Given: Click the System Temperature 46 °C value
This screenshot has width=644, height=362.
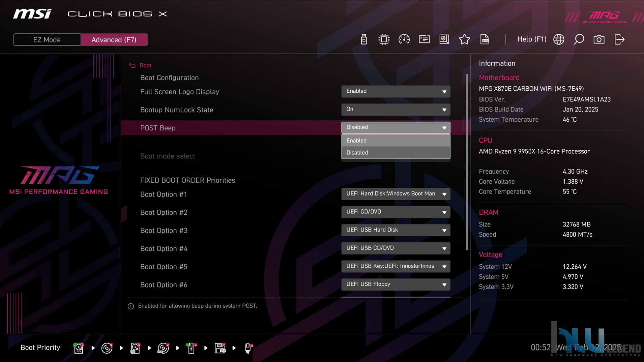Looking at the screenshot, I should pos(569,120).
